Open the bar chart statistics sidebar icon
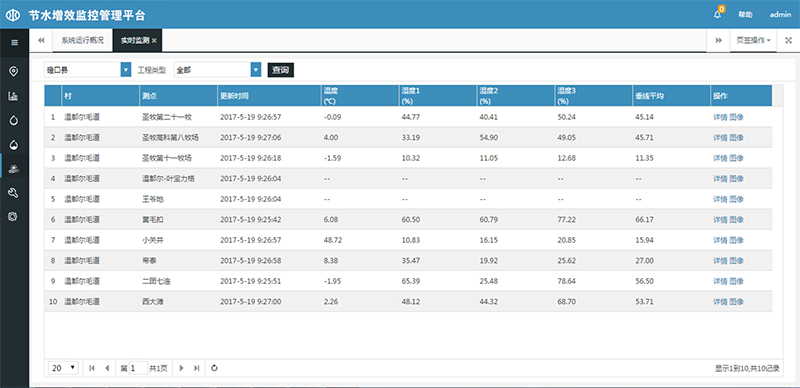800x388 pixels. (x=14, y=96)
